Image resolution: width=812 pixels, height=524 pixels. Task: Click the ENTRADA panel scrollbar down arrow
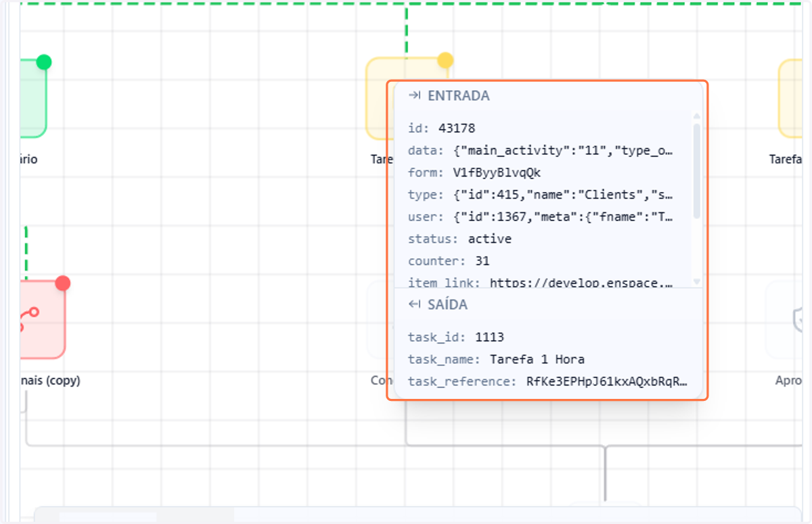tap(697, 281)
